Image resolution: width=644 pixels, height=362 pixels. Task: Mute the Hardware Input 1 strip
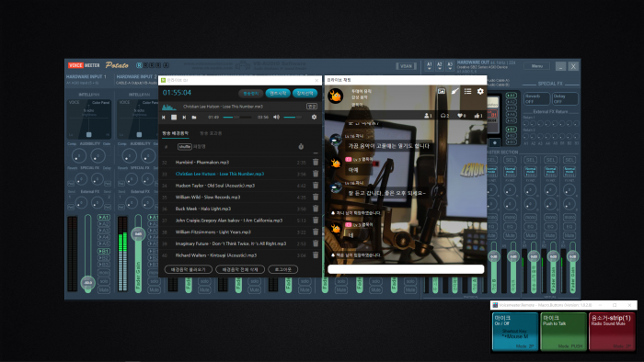pos(104,289)
